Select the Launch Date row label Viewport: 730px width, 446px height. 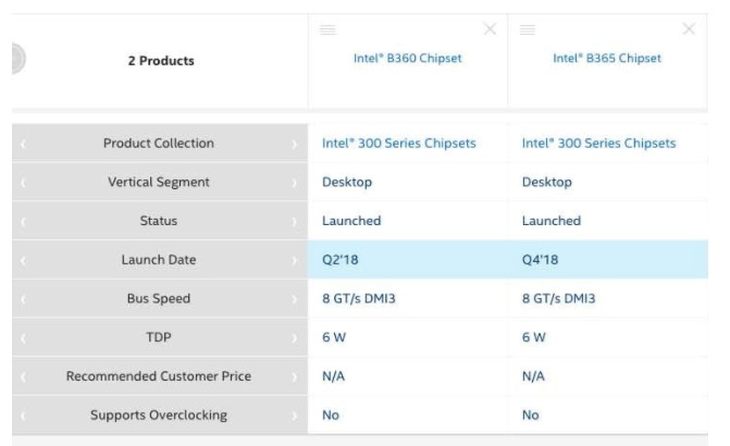[159, 260]
